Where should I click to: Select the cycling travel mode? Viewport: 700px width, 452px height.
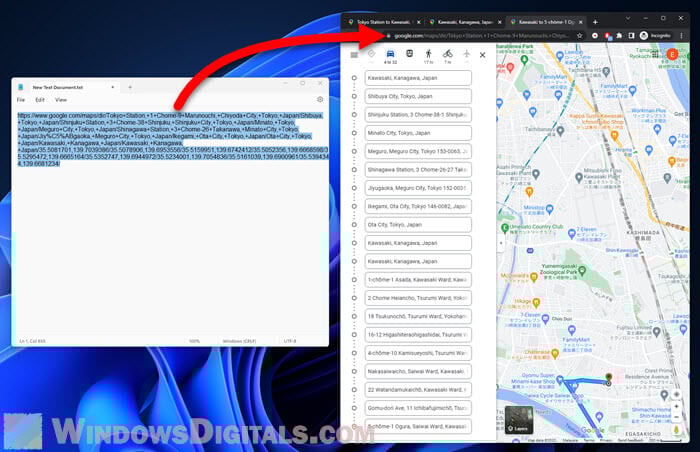[447, 54]
